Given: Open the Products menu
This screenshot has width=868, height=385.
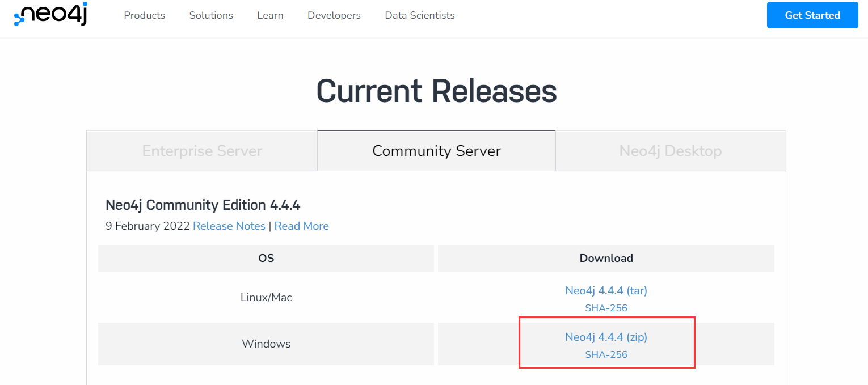Looking at the screenshot, I should pyautogui.click(x=144, y=15).
